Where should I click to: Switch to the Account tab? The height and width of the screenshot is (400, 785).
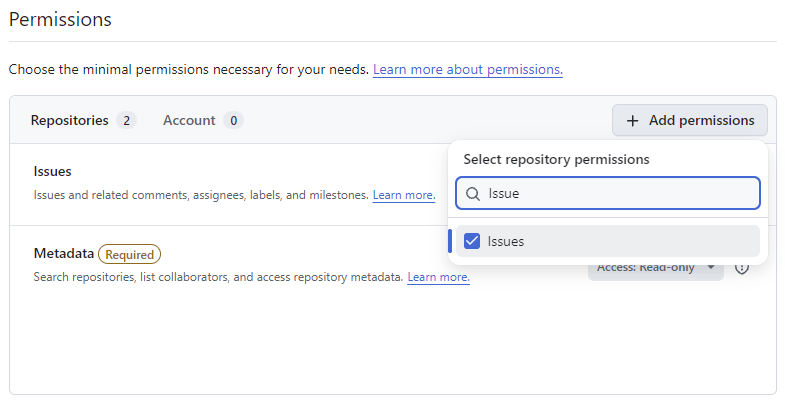[x=203, y=121]
